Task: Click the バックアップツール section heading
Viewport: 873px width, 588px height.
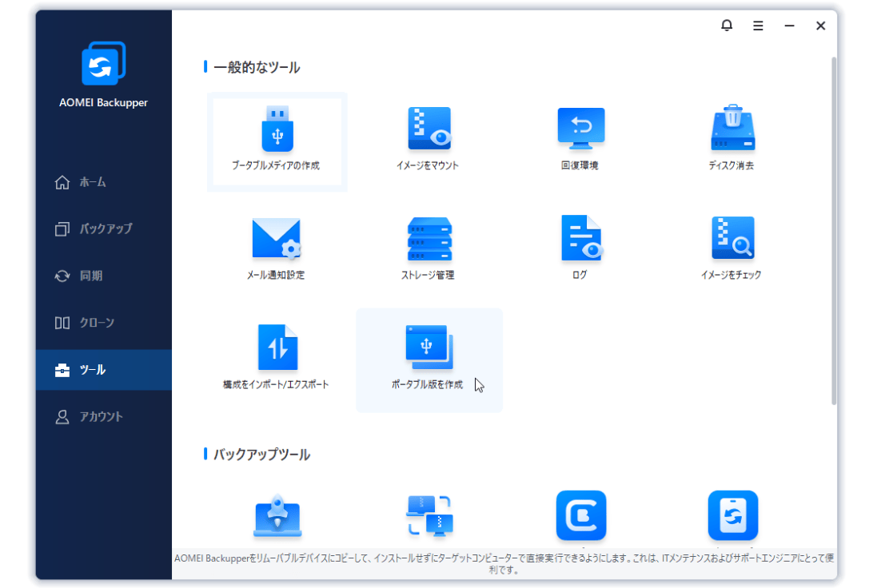Action: [261, 455]
